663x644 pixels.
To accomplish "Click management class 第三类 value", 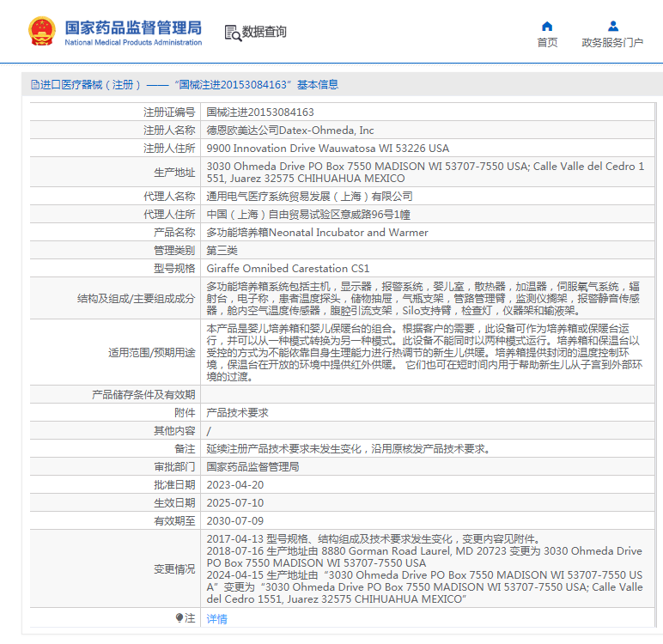I will (222, 251).
